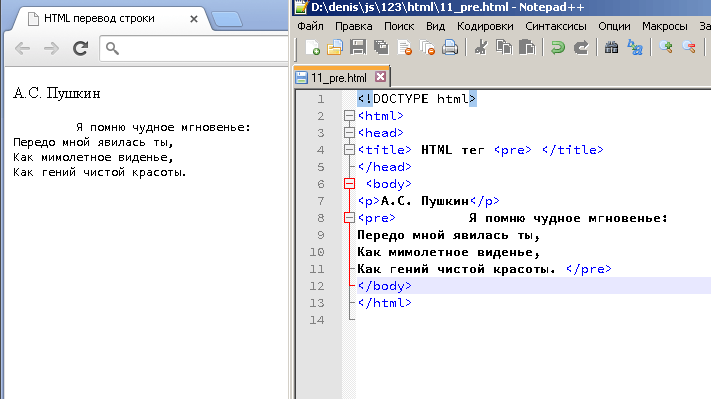Reload the browser page
This screenshot has height=399, width=711.
click(81, 48)
